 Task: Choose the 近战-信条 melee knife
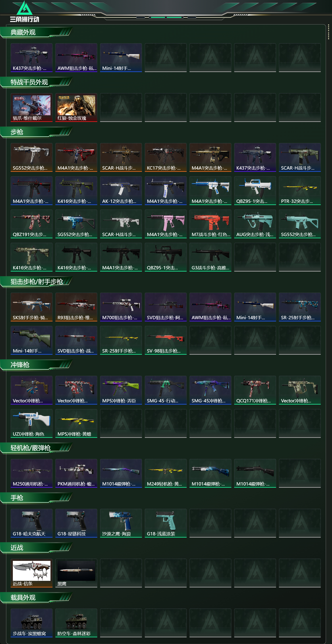pos(31,573)
